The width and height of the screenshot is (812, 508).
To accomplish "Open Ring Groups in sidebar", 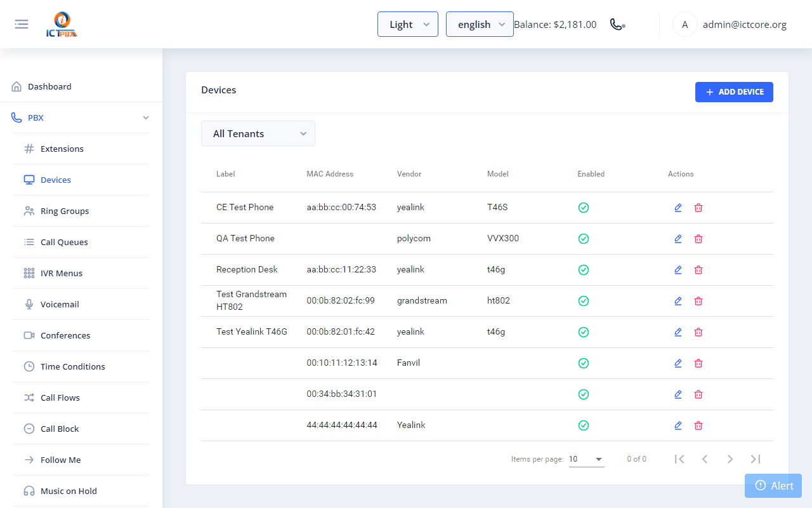I will click(x=81, y=211).
